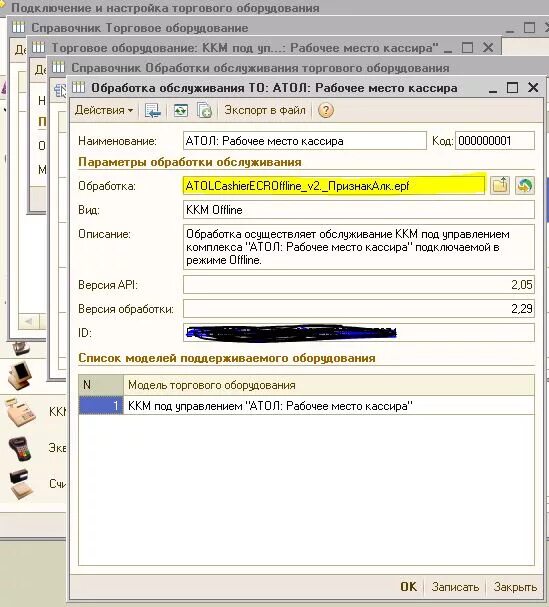The width and height of the screenshot is (549, 607).
Task: Maximize the Справочник Торговое оборудование window
Action: click(529, 28)
